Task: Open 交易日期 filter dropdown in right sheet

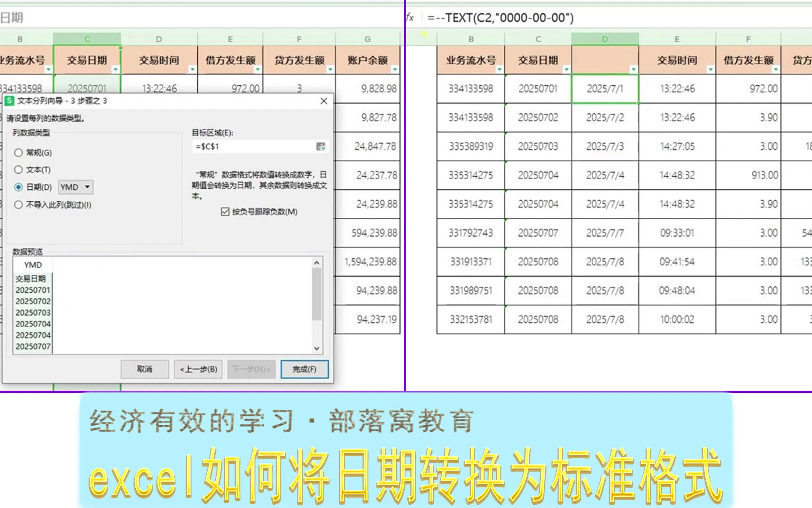Action: click(566, 70)
